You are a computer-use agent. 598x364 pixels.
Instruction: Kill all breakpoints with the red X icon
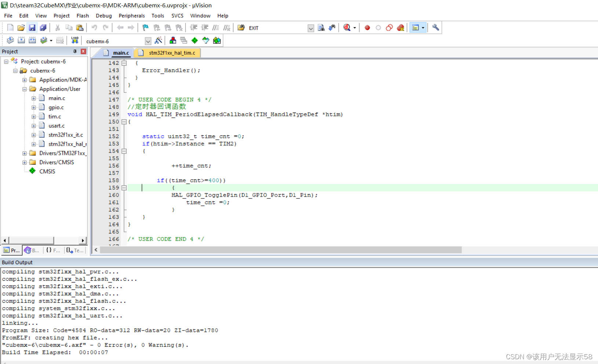coord(401,28)
